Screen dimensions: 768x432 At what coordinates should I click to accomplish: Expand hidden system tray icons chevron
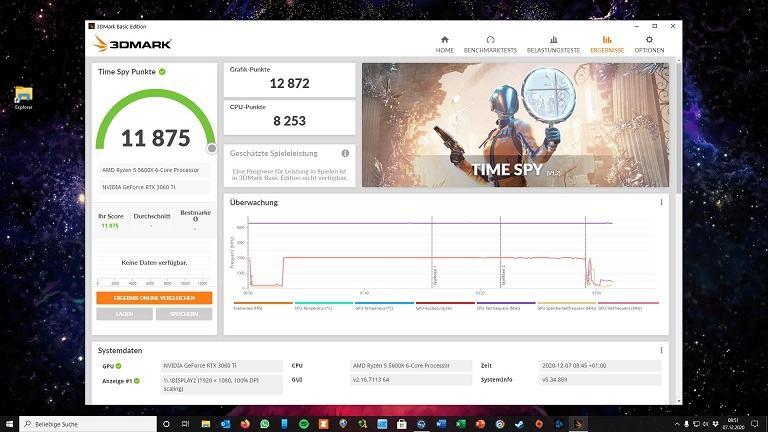tap(677, 424)
